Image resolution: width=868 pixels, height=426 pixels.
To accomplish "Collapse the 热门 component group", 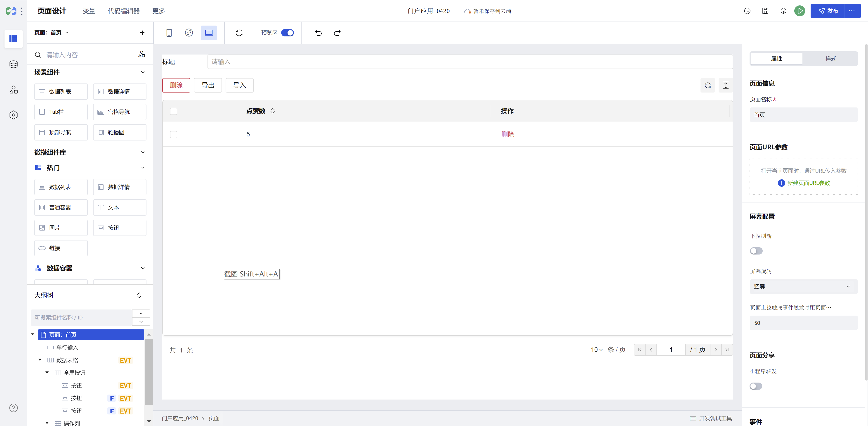I will (x=143, y=168).
